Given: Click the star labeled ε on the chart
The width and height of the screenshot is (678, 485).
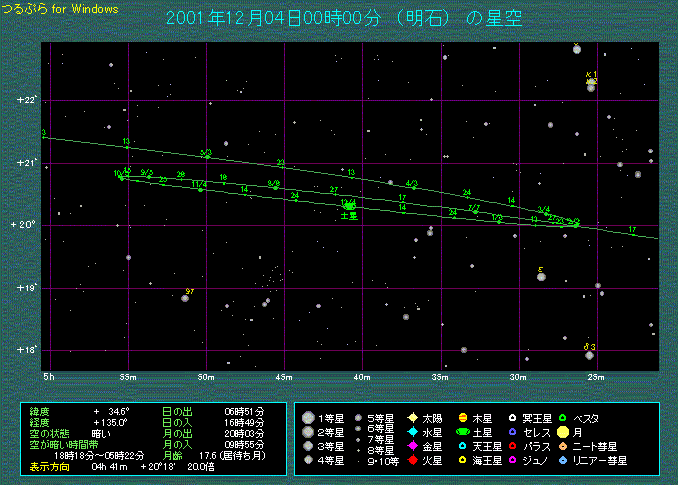Looking at the screenshot, I should (x=541, y=277).
